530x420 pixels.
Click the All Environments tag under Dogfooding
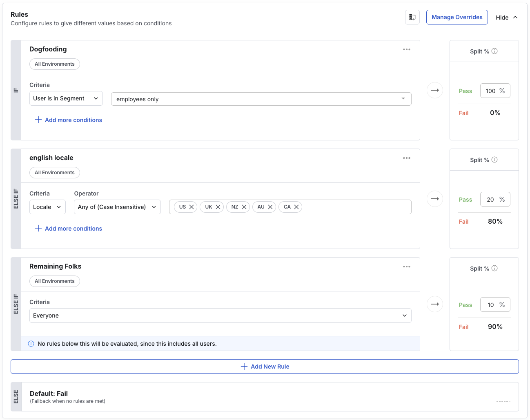pyautogui.click(x=55, y=64)
